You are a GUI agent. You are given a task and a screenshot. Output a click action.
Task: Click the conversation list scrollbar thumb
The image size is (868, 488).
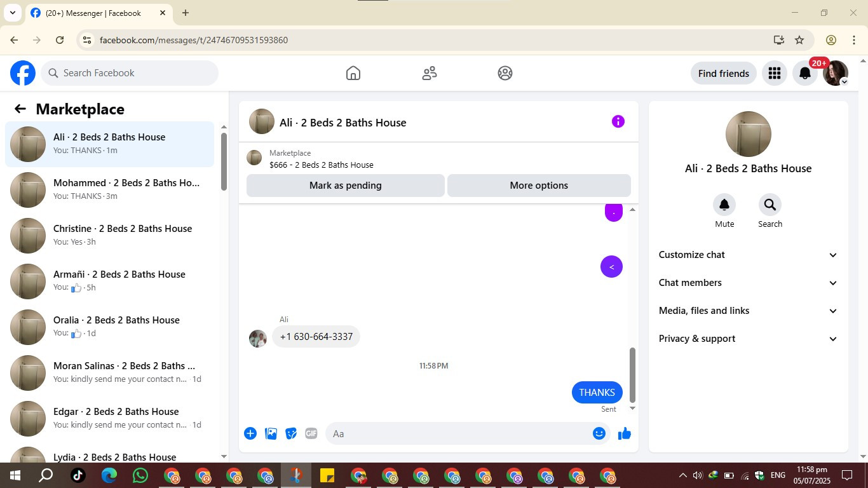[x=224, y=161]
